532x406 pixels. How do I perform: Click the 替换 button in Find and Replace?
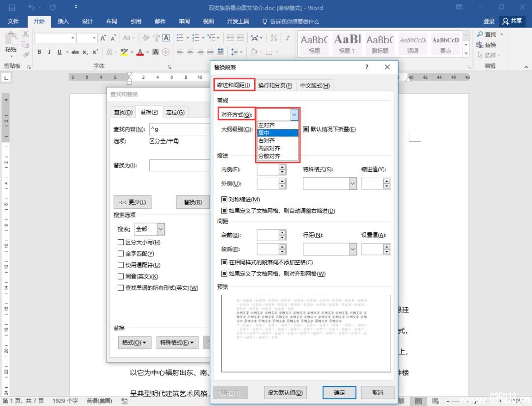pos(193,202)
